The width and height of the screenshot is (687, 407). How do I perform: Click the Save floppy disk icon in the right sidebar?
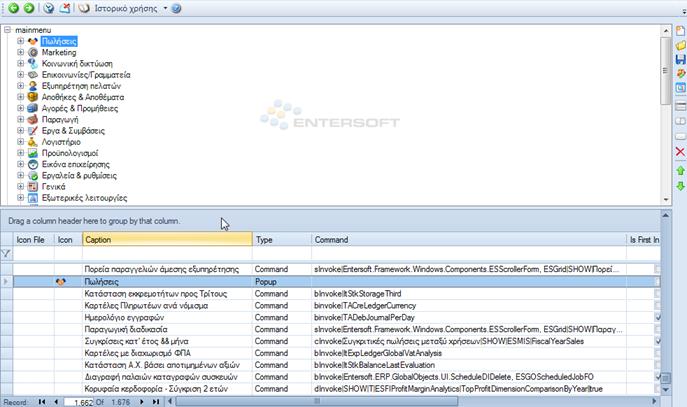coord(680,59)
